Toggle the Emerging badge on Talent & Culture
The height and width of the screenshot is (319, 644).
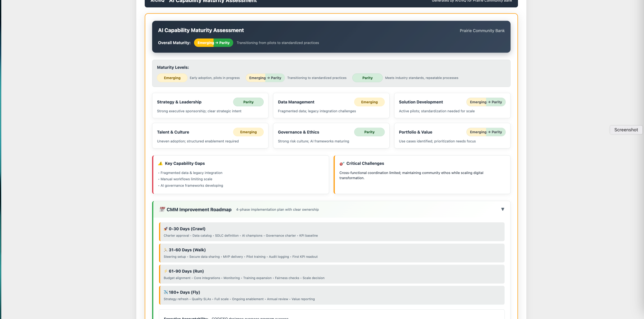coord(248,132)
